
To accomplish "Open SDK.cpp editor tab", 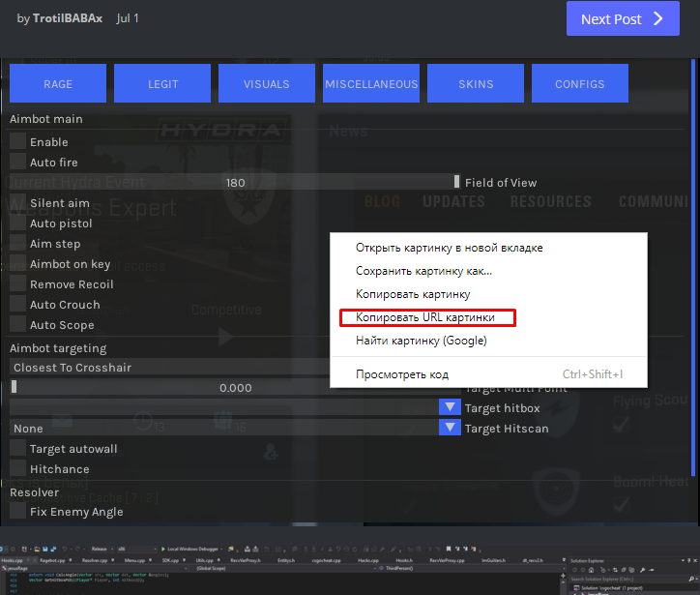I will pyautogui.click(x=170, y=560).
